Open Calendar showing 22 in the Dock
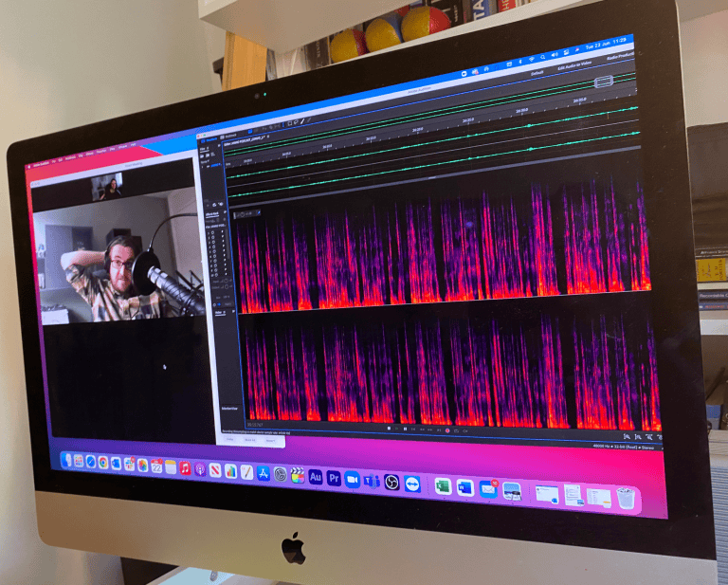This screenshot has height=585, width=728. click(156, 466)
